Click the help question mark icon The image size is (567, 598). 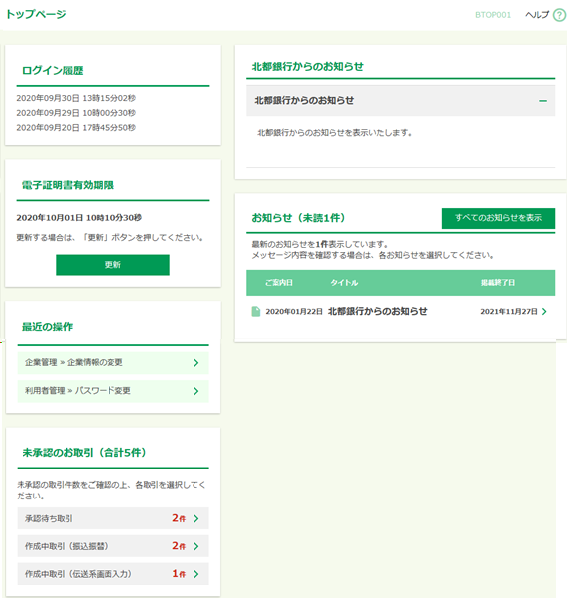559,15
